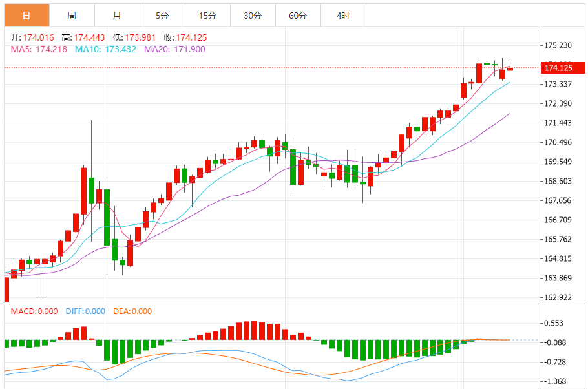Click the 166.709 price axis label
This screenshot has height=389, width=588.
click(x=558, y=220)
